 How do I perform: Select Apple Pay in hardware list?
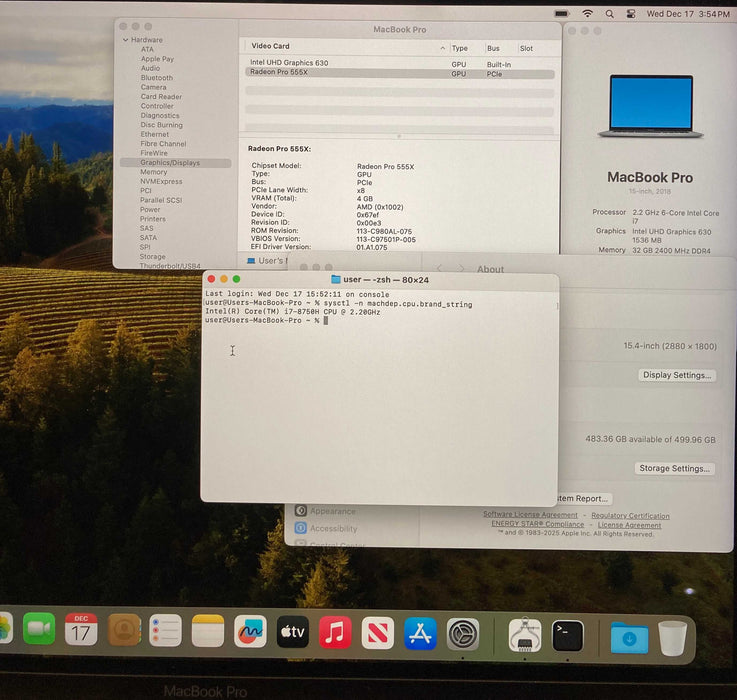(x=157, y=59)
